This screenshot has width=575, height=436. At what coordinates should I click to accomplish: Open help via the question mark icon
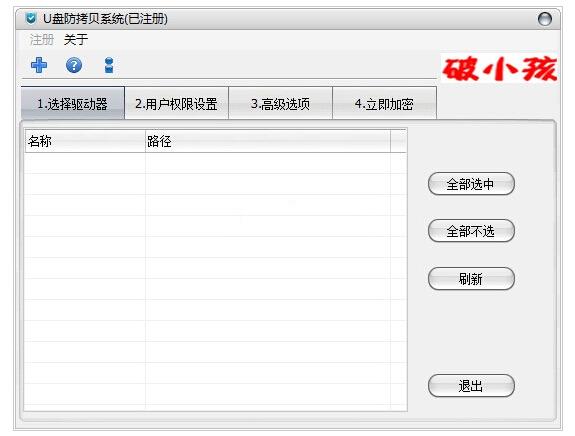(x=74, y=65)
